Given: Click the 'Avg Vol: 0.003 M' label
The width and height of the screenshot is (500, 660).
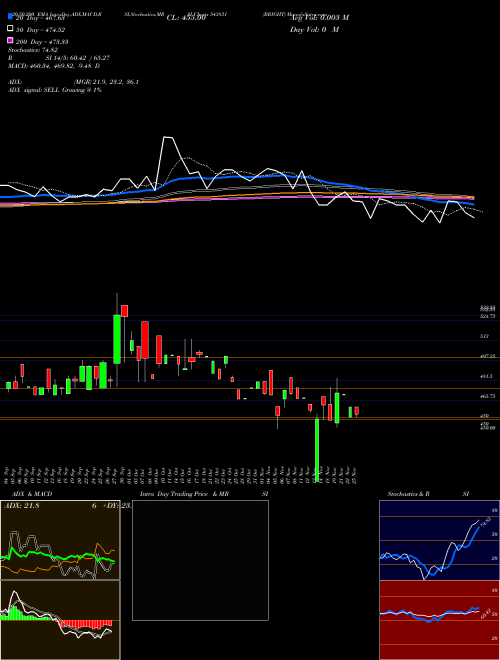Looking at the screenshot, I should click(319, 18).
